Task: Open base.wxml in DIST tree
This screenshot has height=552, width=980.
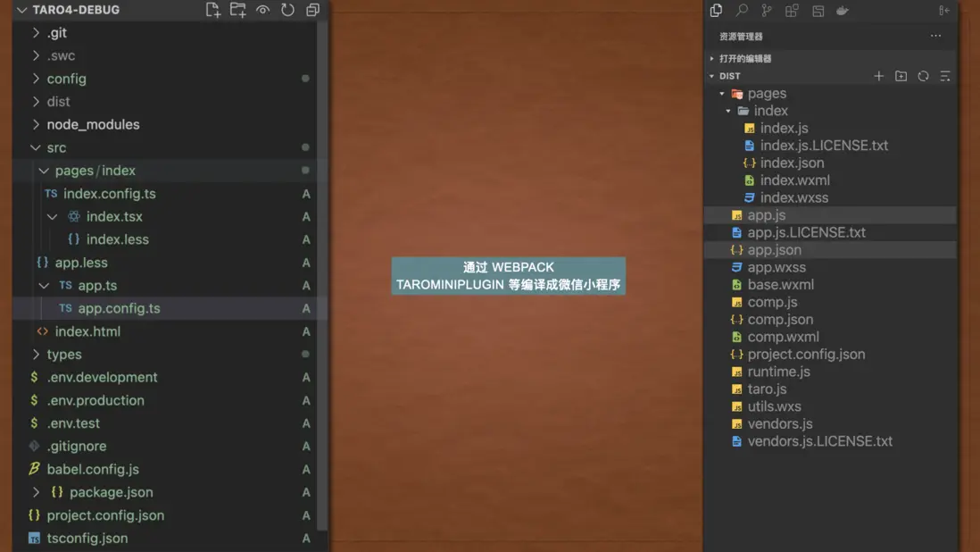Action: tap(781, 285)
